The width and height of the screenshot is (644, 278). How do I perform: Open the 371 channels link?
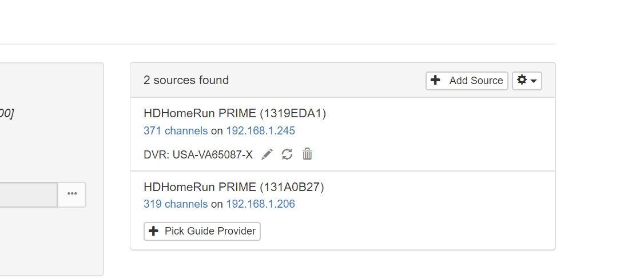(176, 131)
